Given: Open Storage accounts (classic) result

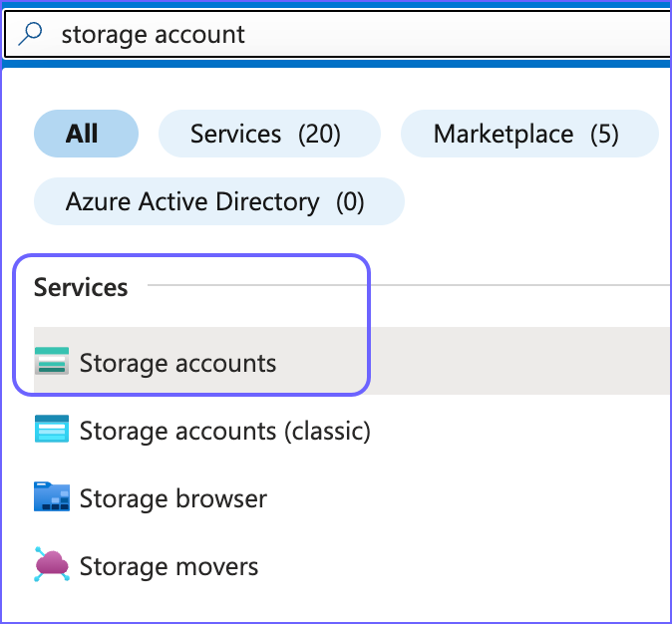Looking at the screenshot, I should point(225,431).
